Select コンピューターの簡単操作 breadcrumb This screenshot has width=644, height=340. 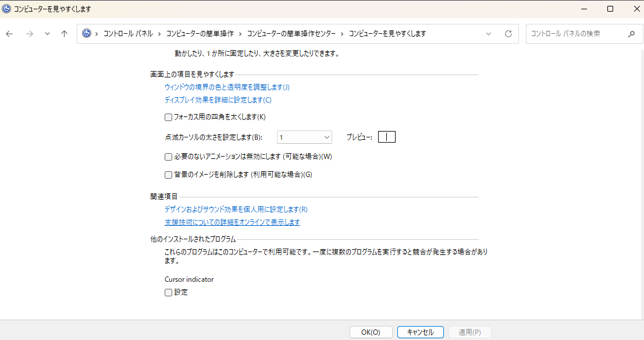click(x=200, y=34)
